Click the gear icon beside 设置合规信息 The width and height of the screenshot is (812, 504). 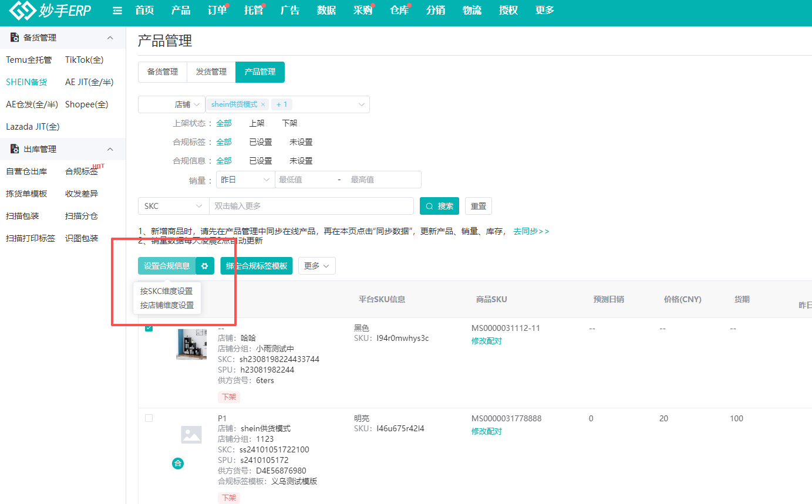point(204,266)
